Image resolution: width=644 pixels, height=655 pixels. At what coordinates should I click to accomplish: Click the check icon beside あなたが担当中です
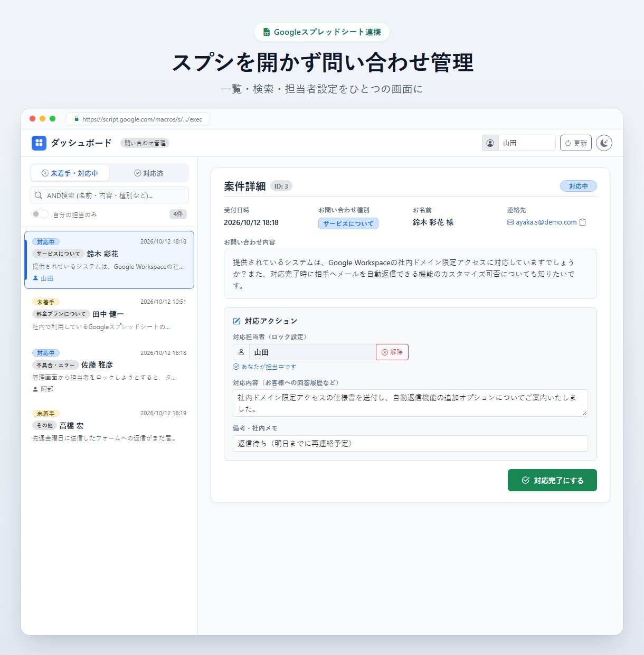[x=236, y=367]
